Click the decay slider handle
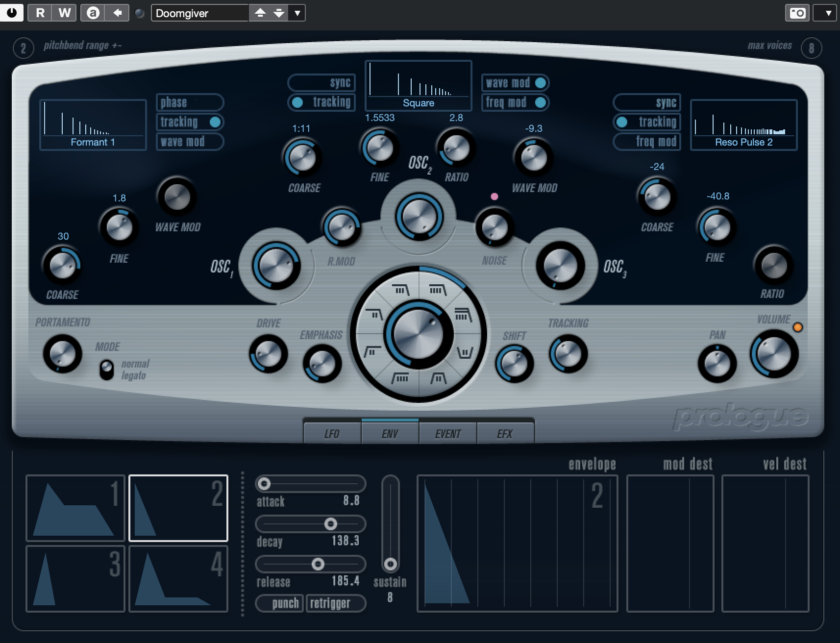Image resolution: width=840 pixels, height=643 pixels. 331,524
